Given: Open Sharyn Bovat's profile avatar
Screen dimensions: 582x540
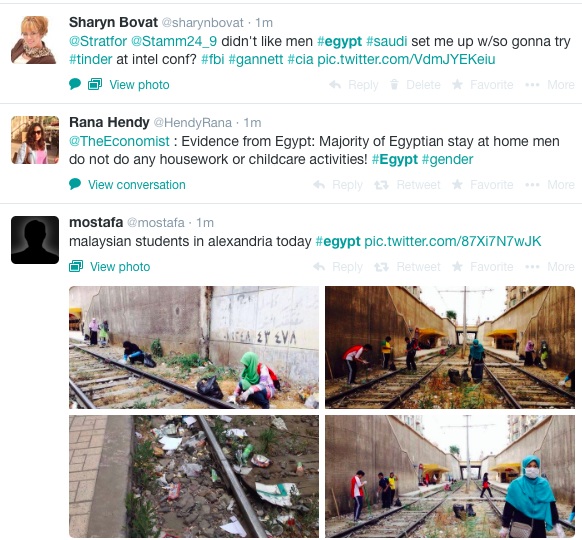Looking at the screenshot, I should [x=34, y=40].
